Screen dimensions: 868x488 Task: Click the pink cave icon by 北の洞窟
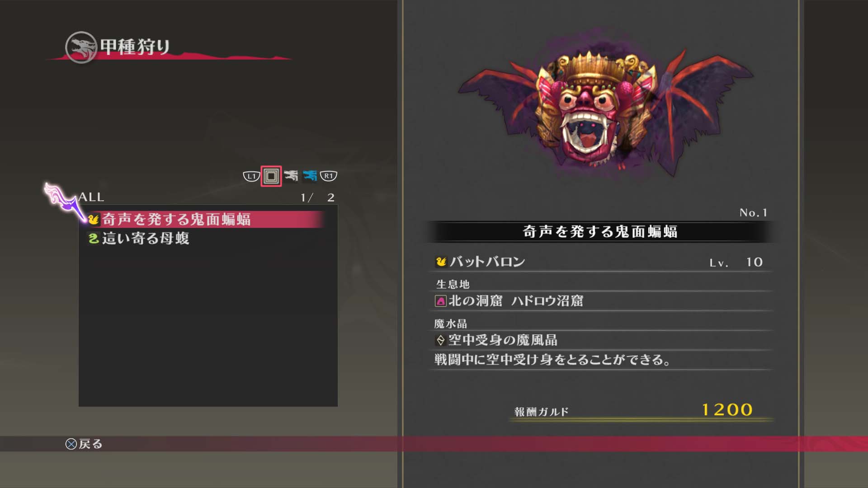click(x=441, y=301)
